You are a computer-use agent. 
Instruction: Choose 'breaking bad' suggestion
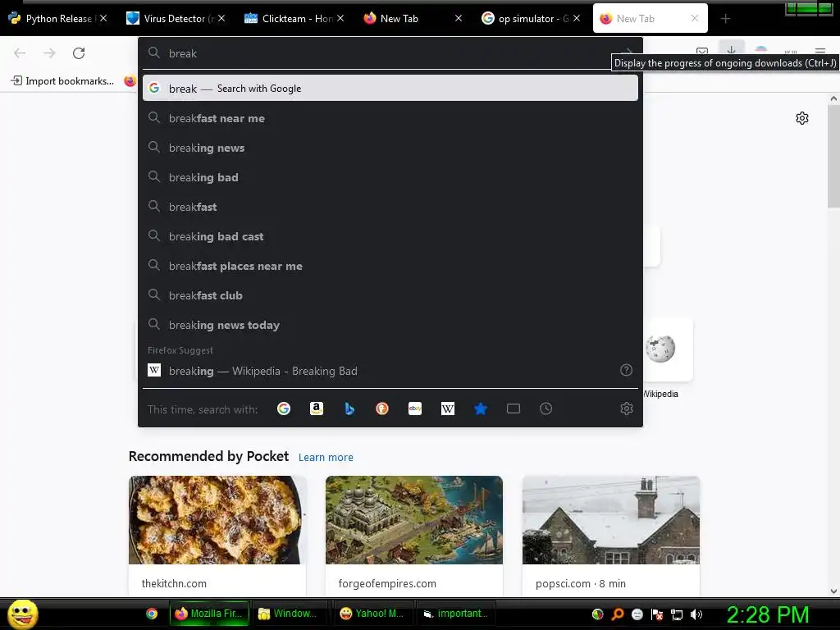point(390,177)
